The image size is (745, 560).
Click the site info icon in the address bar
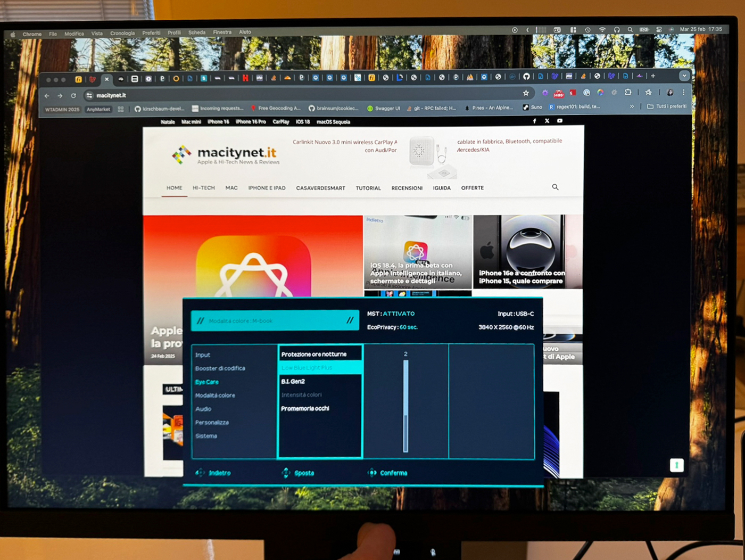tap(89, 96)
